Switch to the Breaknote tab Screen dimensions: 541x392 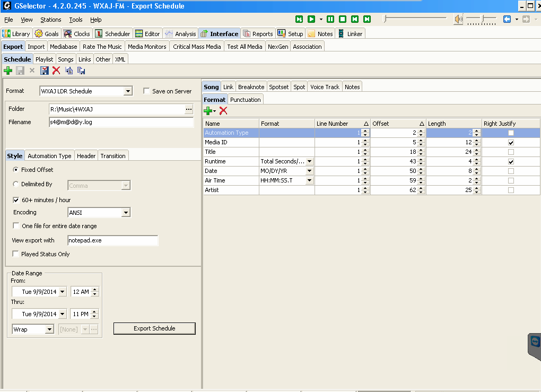click(251, 87)
